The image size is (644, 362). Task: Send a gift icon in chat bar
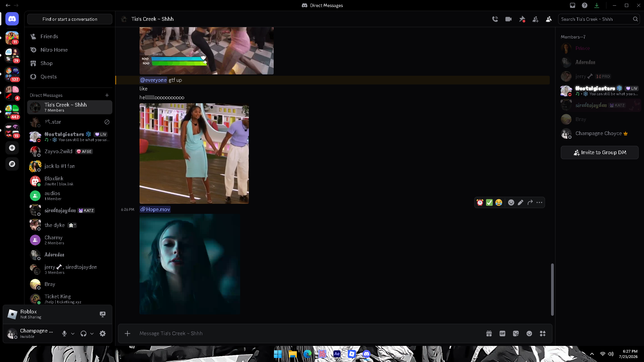pyautogui.click(x=489, y=334)
